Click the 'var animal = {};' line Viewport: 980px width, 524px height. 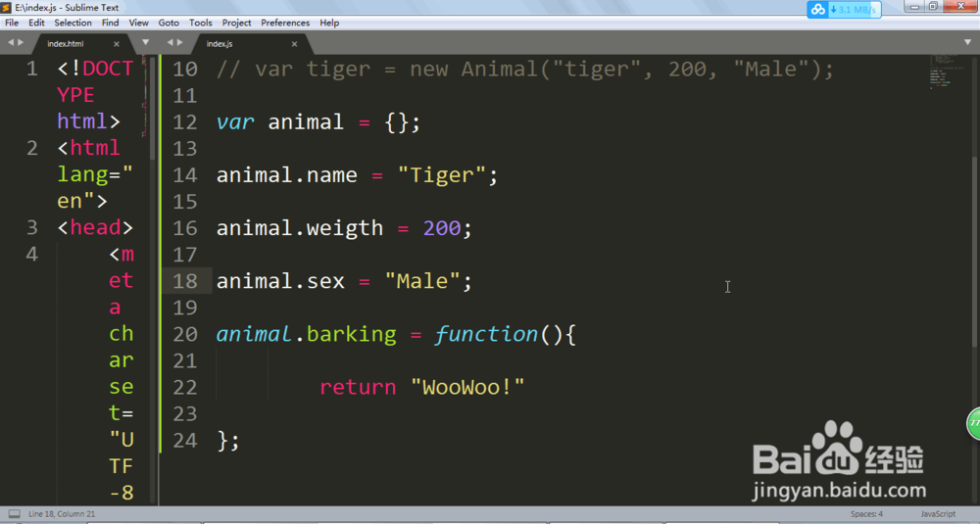(x=318, y=121)
